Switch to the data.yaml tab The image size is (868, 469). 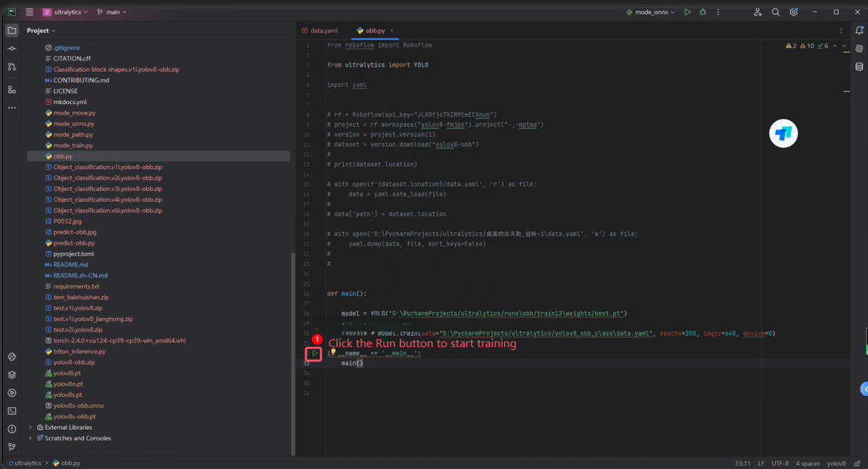point(320,31)
